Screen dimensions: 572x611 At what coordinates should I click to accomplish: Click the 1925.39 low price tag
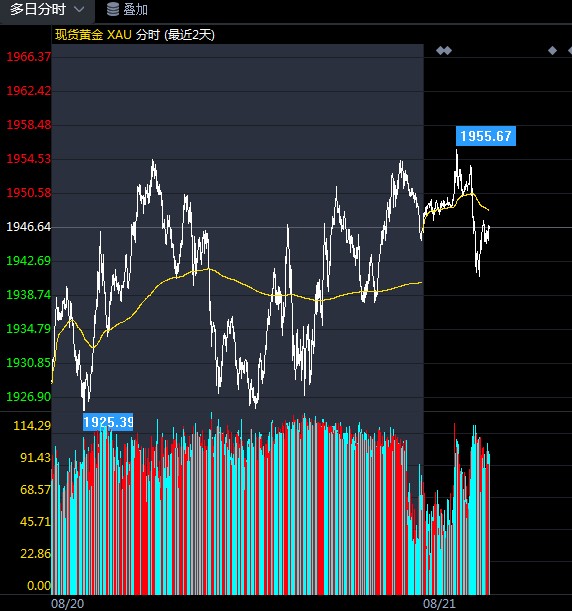click(108, 422)
